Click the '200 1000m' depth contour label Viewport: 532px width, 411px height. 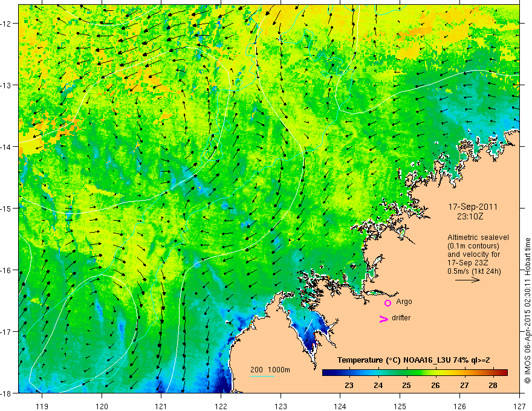(270, 370)
